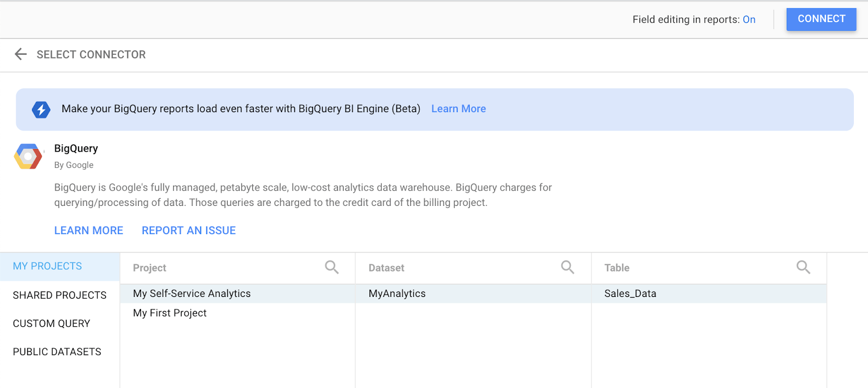Select project My Self-Service Analytics

pyautogui.click(x=238, y=294)
